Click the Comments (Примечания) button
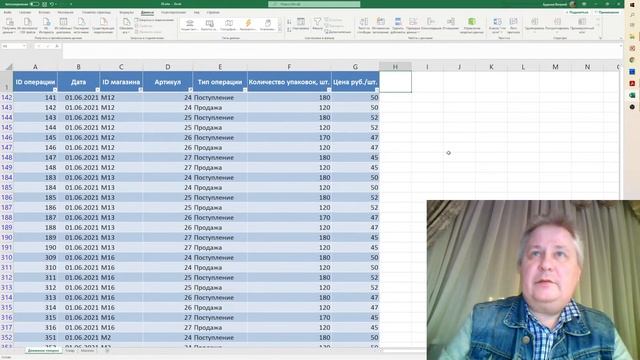The width and height of the screenshot is (640, 360). 607,13
